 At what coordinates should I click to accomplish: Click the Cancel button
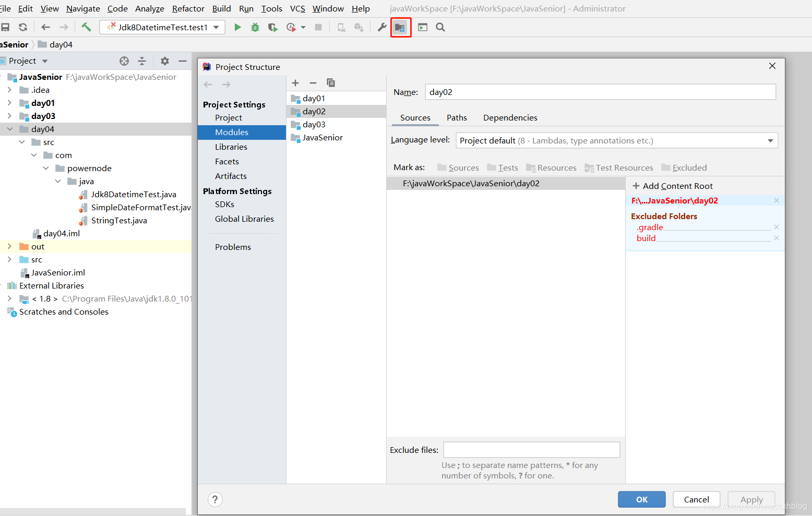[697, 499]
